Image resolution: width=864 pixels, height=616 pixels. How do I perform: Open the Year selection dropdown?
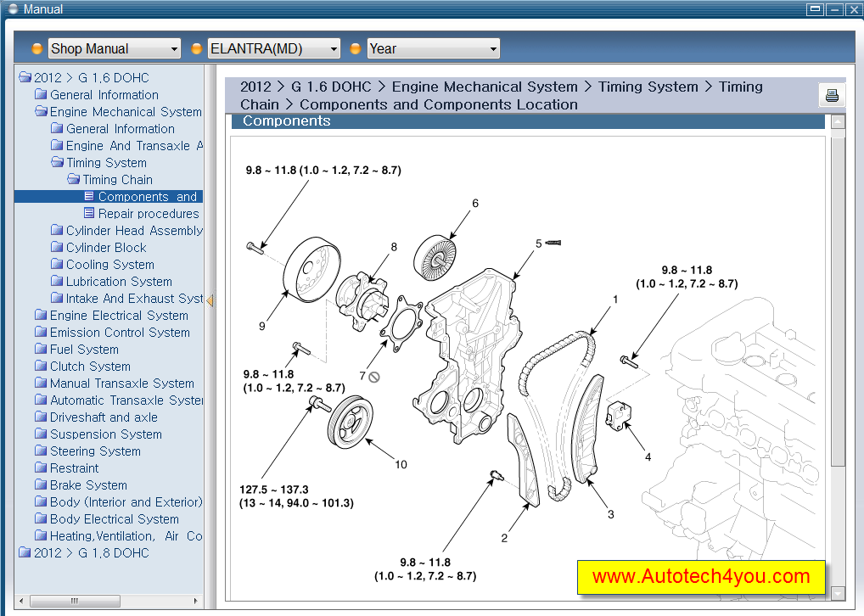pos(433,48)
